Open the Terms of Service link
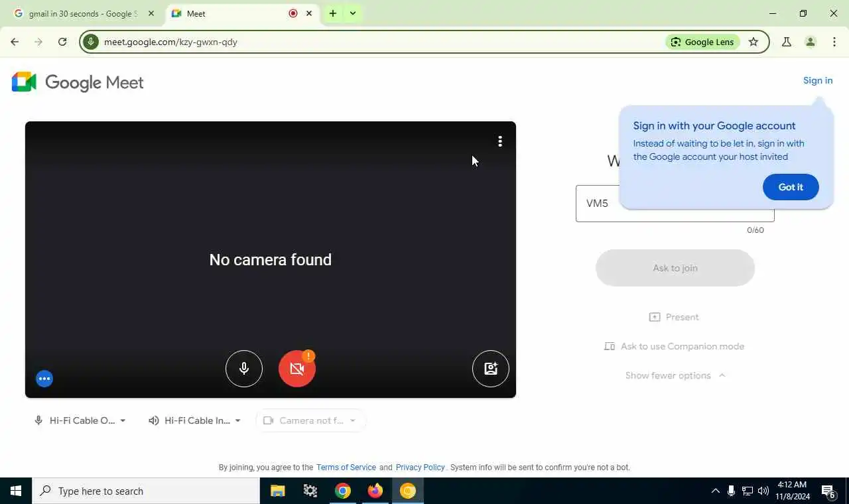The image size is (849, 504). tap(346, 468)
